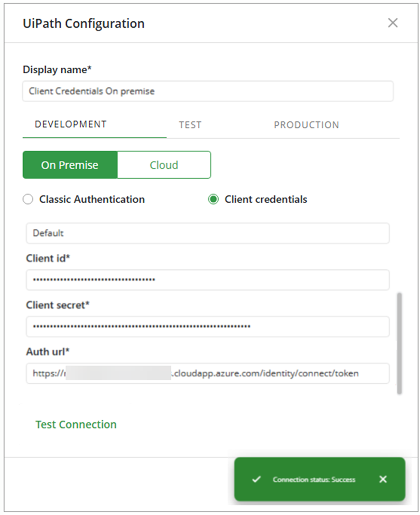Dismiss the Connection status toast
This screenshot has width=420, height=515.
(x=383, y=479)
